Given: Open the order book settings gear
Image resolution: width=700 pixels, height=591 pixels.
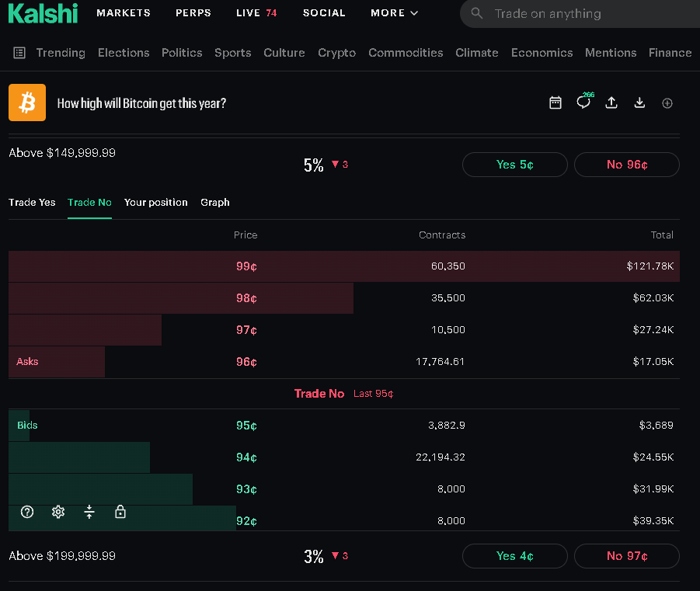Looking at the screenshot, I should (x=58, y=512).
